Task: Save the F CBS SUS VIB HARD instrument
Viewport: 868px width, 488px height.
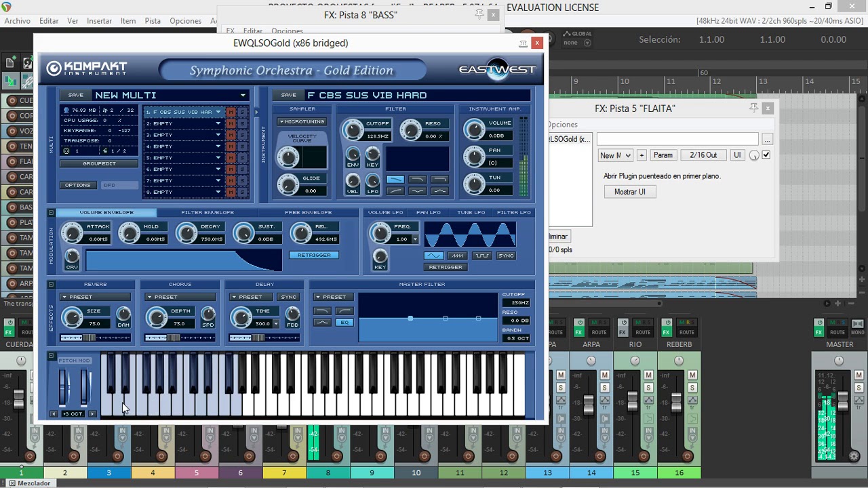Action: [x=289, y=95]
